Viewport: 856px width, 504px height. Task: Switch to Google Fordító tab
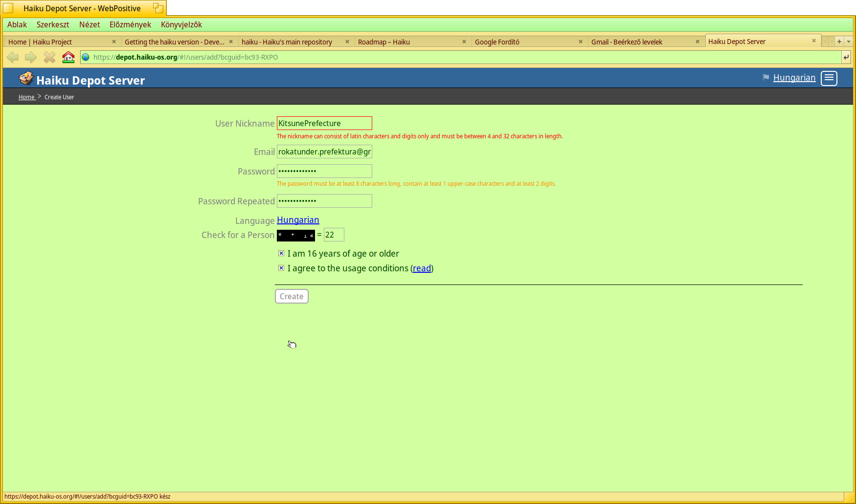click(x=529, y=42)
